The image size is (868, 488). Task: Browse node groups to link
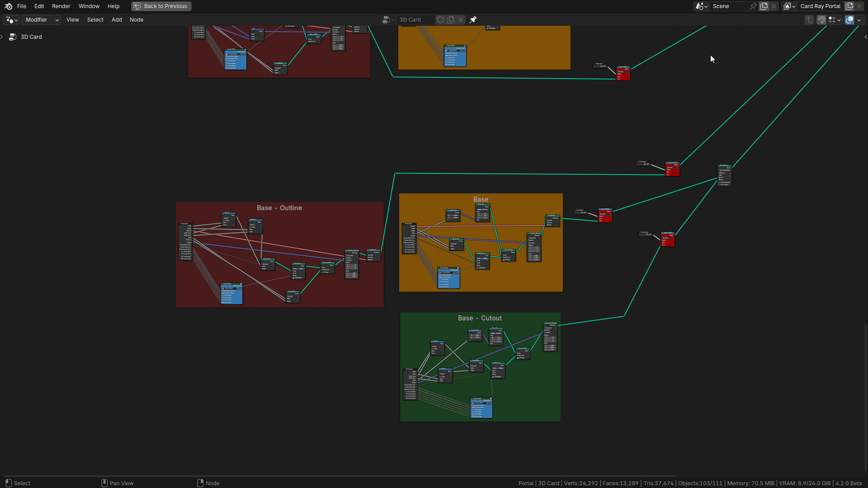point(388,20)
